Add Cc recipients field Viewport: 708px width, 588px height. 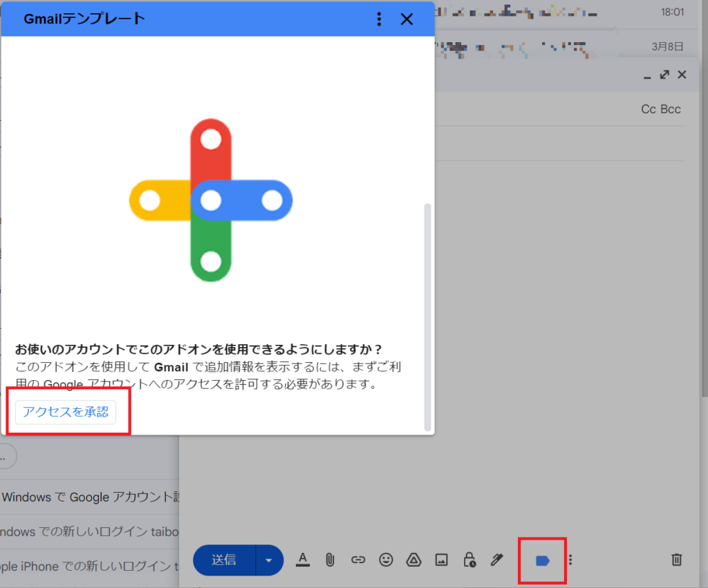pos(649,109)
